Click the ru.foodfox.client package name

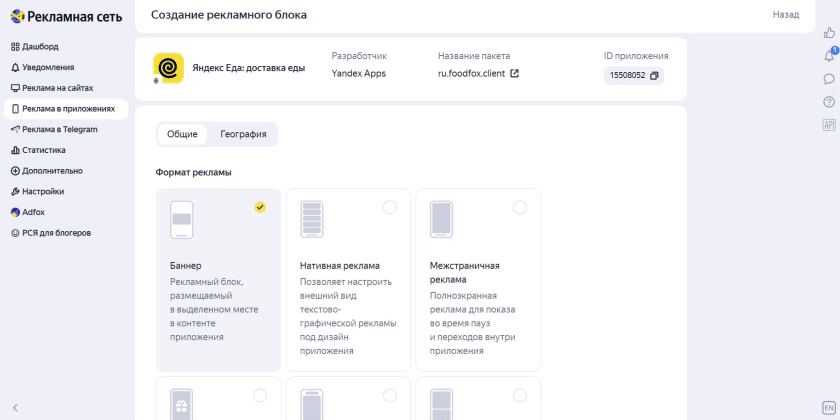coord(471,73)
